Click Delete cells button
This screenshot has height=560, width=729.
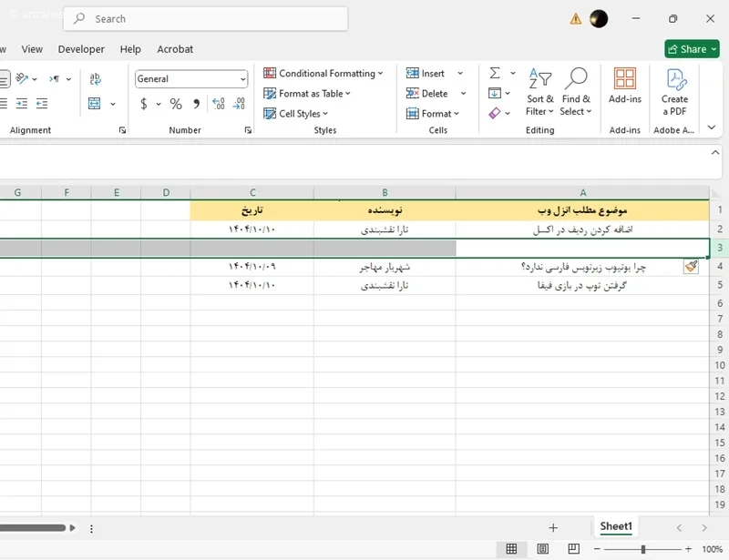tap(426, 94)
